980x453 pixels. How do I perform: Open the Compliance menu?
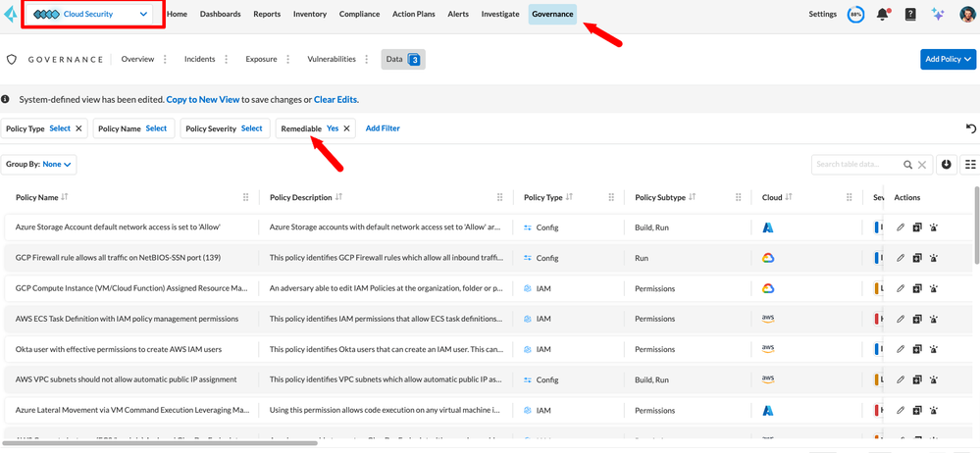tap(359, 15)
